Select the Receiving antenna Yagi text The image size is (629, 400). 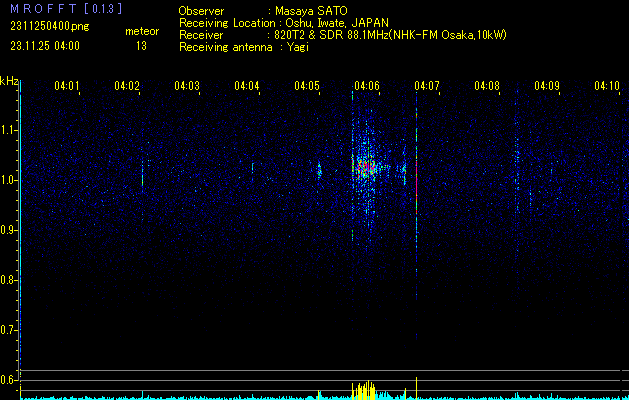point(254,46)
